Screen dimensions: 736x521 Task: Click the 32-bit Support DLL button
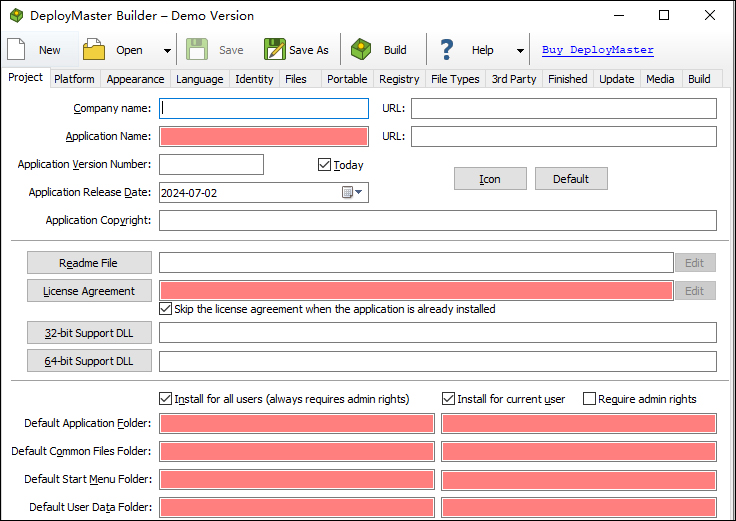click(89, 333)
